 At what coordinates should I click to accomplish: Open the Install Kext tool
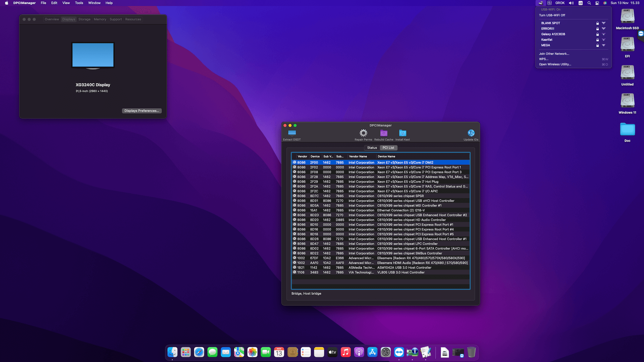click(x=402, y=133)
